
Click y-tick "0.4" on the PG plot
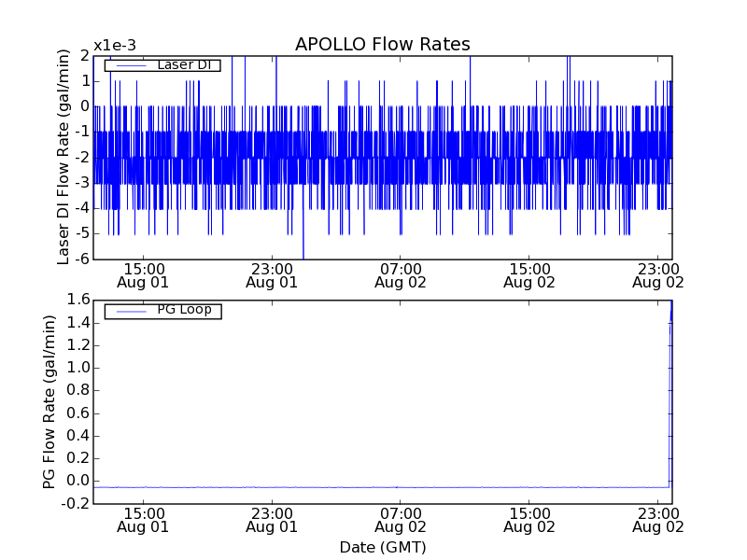[x=78, y=436]
